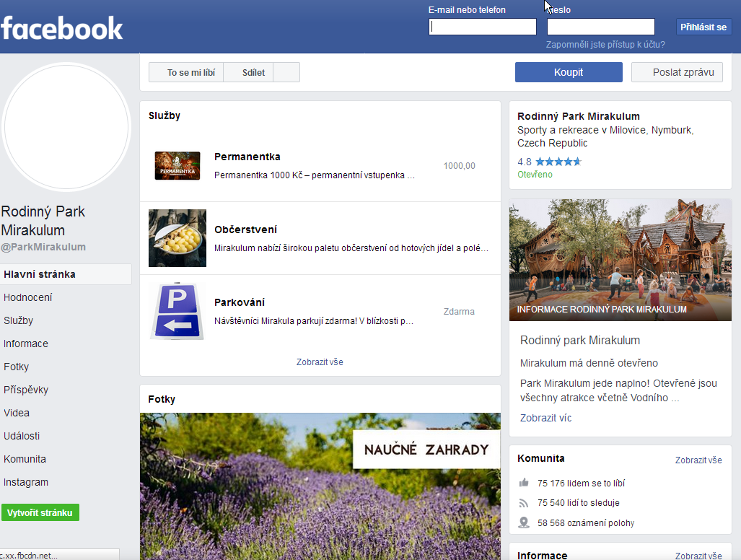
Task: Select Informace in the sidebar
Action: (x=26, y=344)
